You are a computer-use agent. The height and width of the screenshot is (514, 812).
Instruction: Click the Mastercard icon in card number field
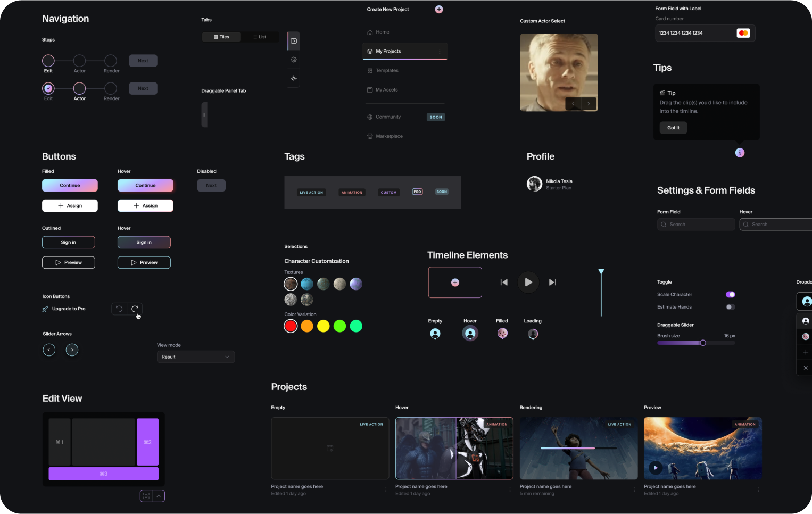tap(743, 33)
